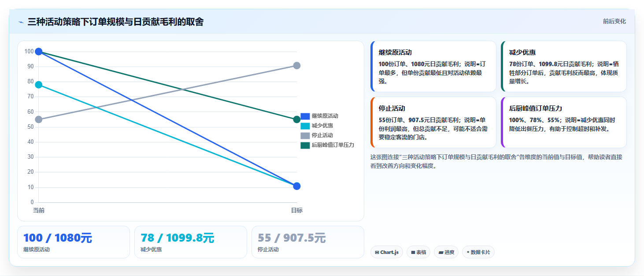Screen dimensions: 644x276
Task: Click the gray 停止活动 point at 55 on 当前
Action: tap(39, 119)
